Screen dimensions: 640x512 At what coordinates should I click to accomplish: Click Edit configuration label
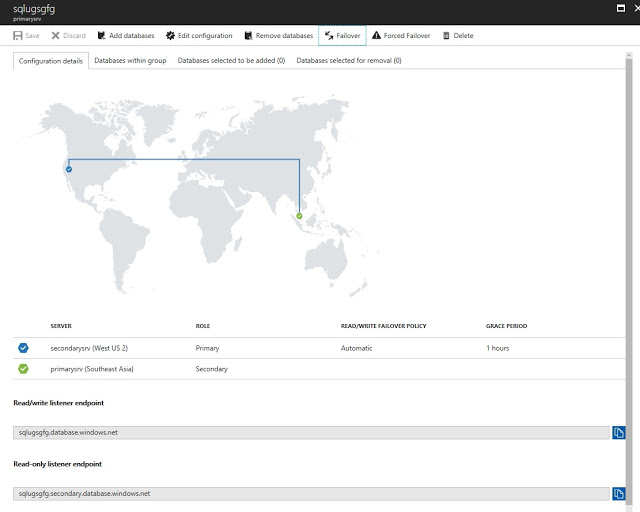pos(205,36)
